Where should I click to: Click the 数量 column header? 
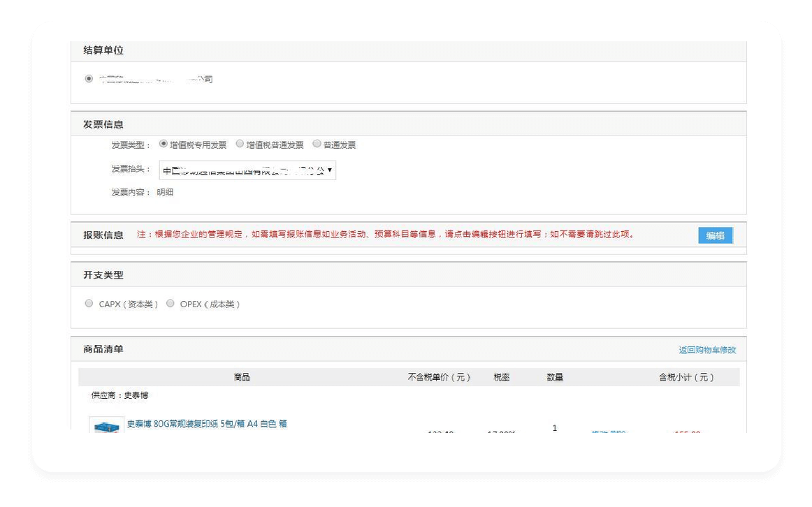(554, 376)
